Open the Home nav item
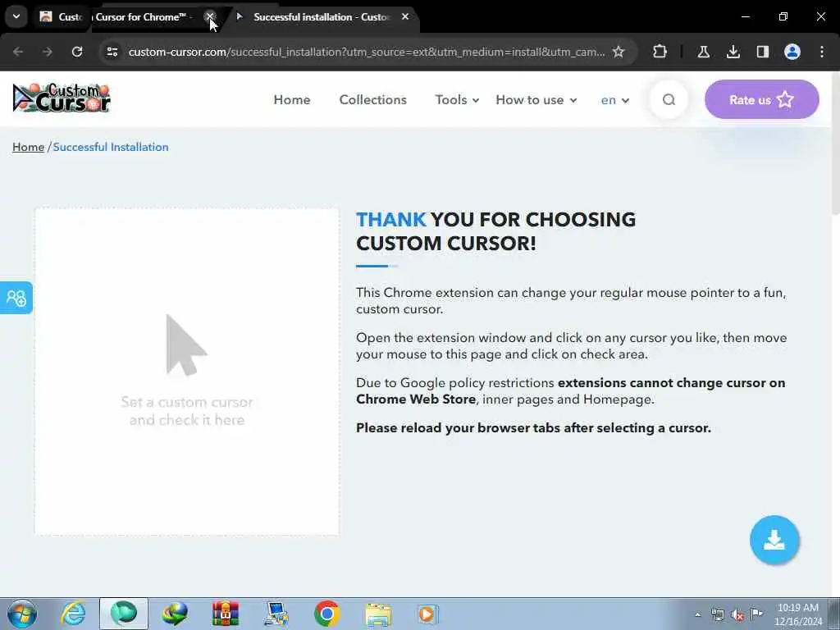Image resolution: width=840 pixels, height=630 pixels. 292,100
